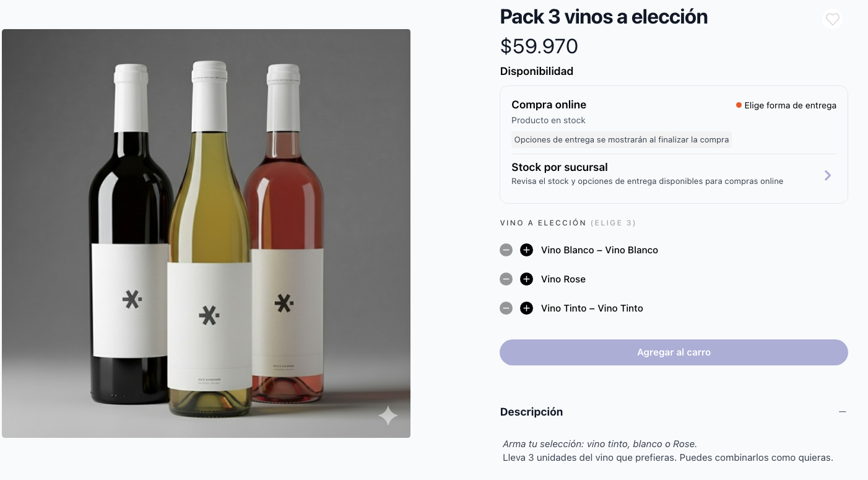Add product to wishlist with heart icon

pos(832,19)
